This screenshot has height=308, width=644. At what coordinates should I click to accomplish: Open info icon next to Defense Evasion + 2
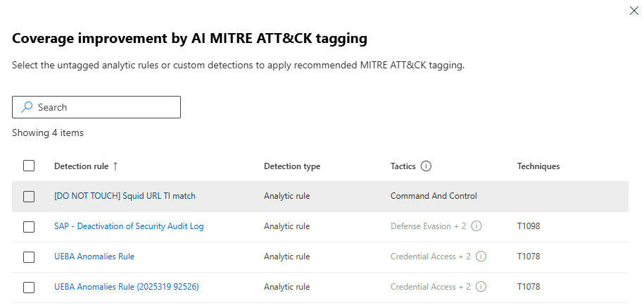[x=476, y=226]
